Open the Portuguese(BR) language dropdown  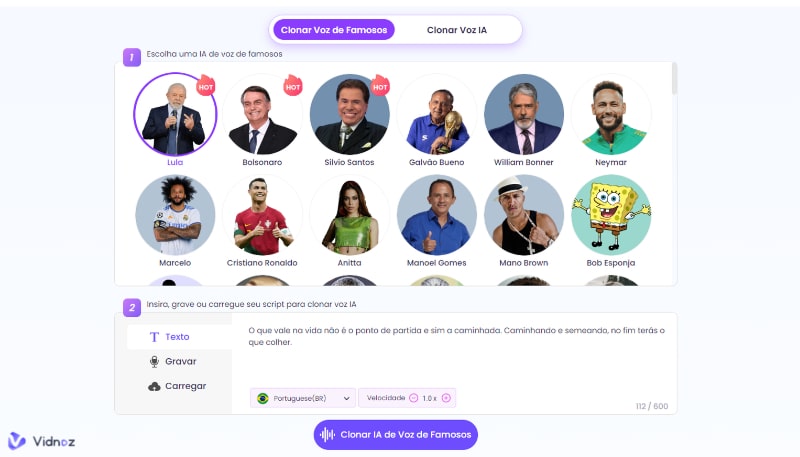(x=303, y=398)
